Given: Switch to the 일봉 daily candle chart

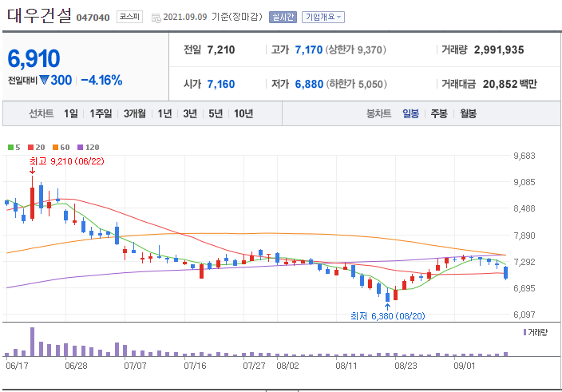Looking at the screenshot, I should tap(410, 113).
